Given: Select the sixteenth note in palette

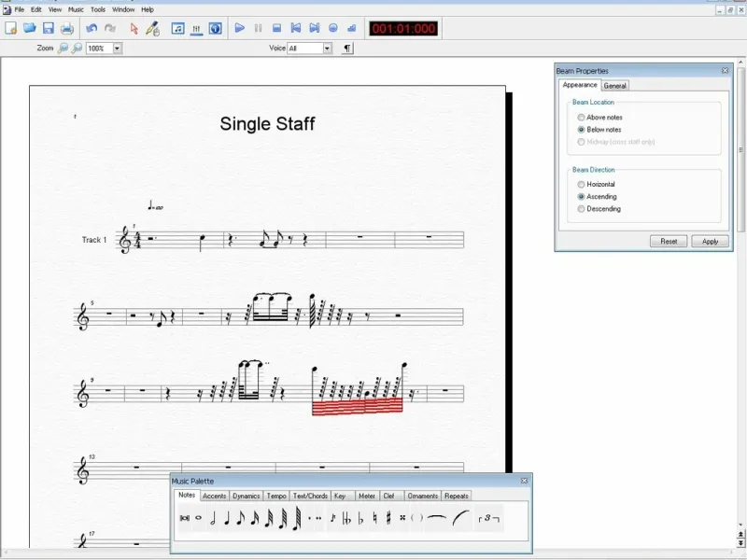Looking at the screenshot, I should point(255,518).
